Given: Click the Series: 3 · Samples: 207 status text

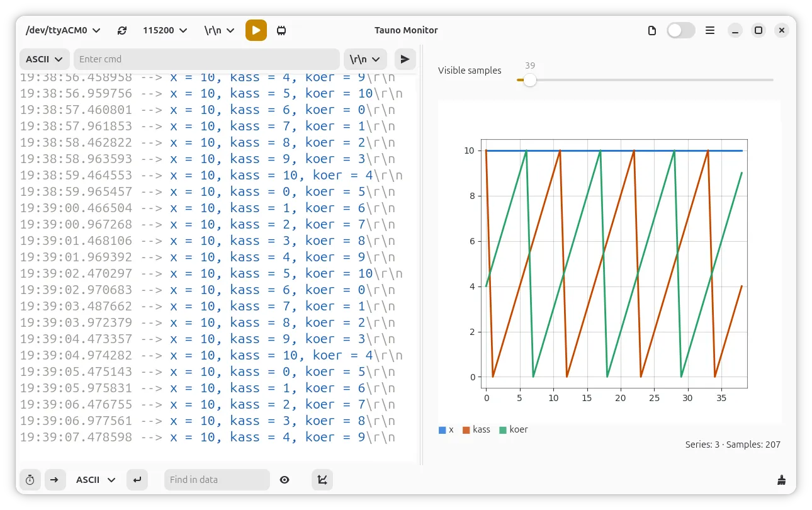Looking at the screenshot, I should tap(733, 445).
